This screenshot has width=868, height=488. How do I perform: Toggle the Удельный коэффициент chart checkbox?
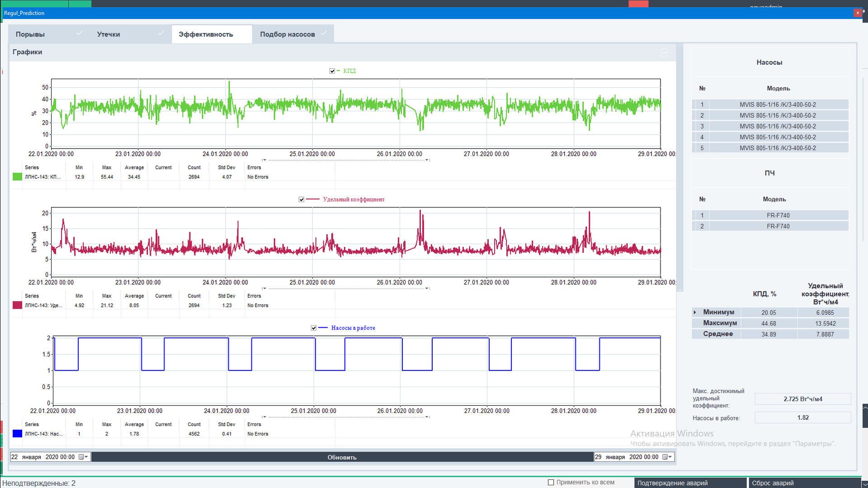click(302, 199)
